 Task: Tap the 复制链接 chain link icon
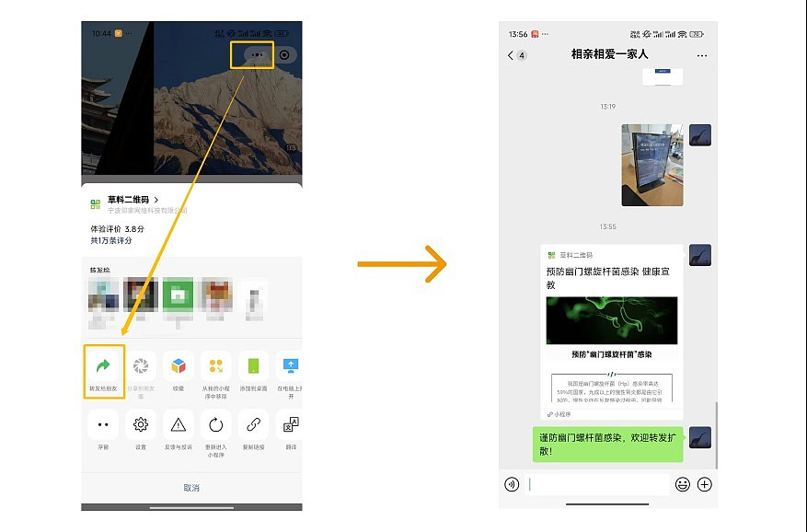pyautogui.click(x=254, y=424)
